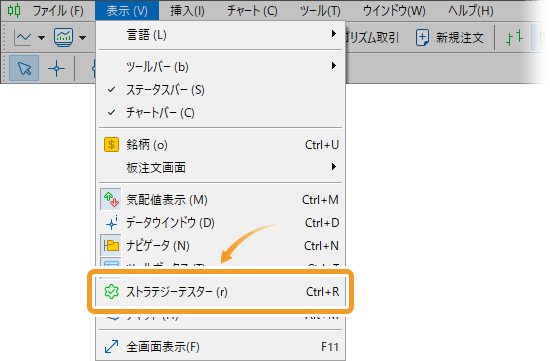Viewport: 550px width, 361px height.
Task: Select 全画面表示(F) full screen item
Action: pyautogui.click(x=220, y=347)
